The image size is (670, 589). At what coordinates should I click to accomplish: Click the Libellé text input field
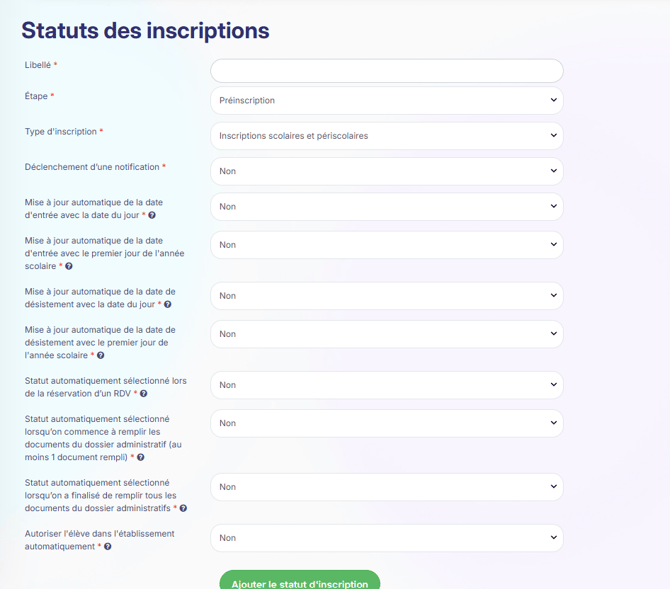[x=386, y=71]
